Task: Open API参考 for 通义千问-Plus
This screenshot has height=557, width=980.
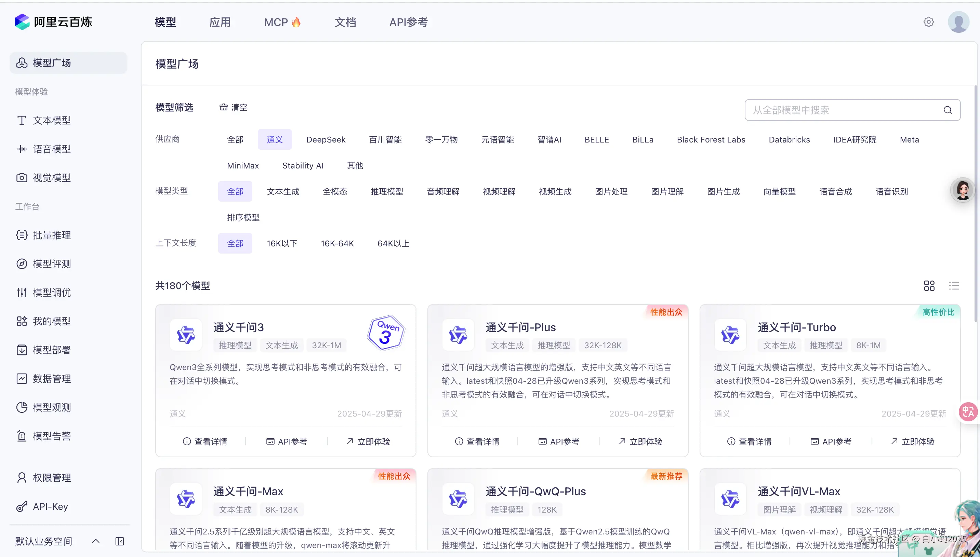Action: pos(558,441)
